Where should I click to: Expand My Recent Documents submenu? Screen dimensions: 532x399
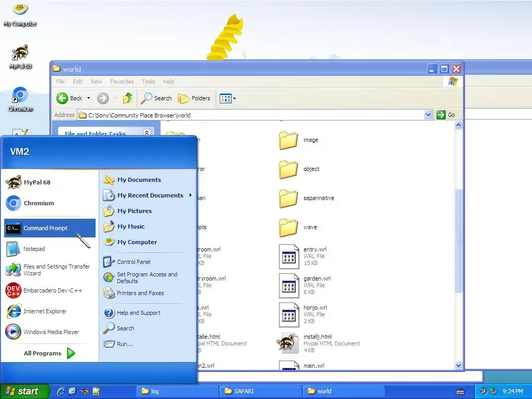click(x=148, y=195)
